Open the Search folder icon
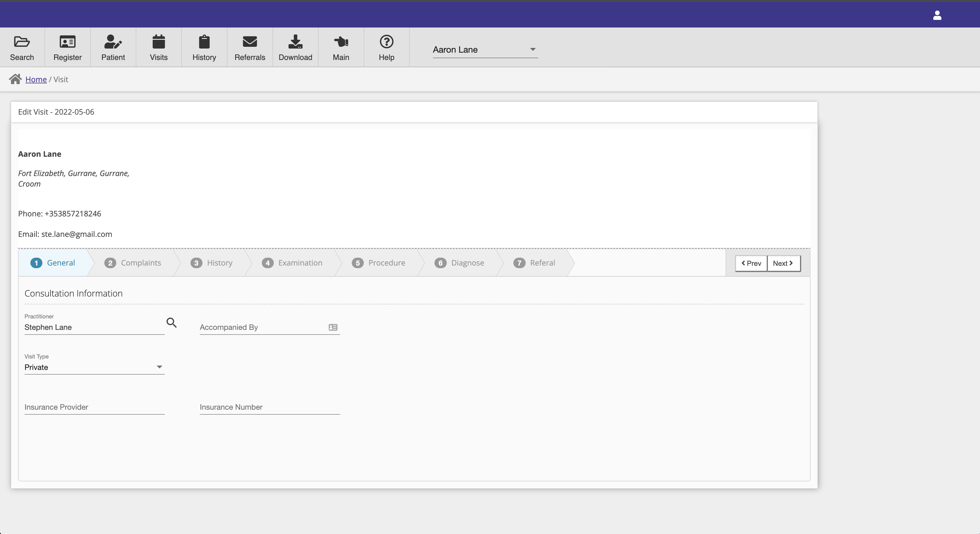This screenshot has width=980, height=534. pos(22,42)
